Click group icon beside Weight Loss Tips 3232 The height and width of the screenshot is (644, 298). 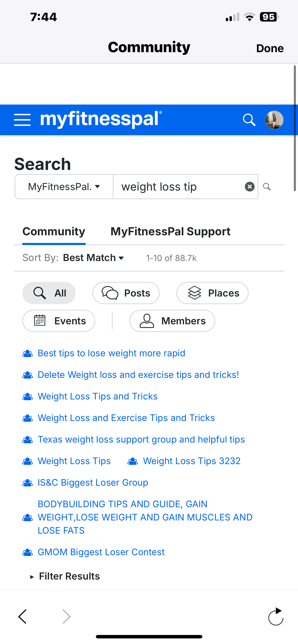point(133,461)
